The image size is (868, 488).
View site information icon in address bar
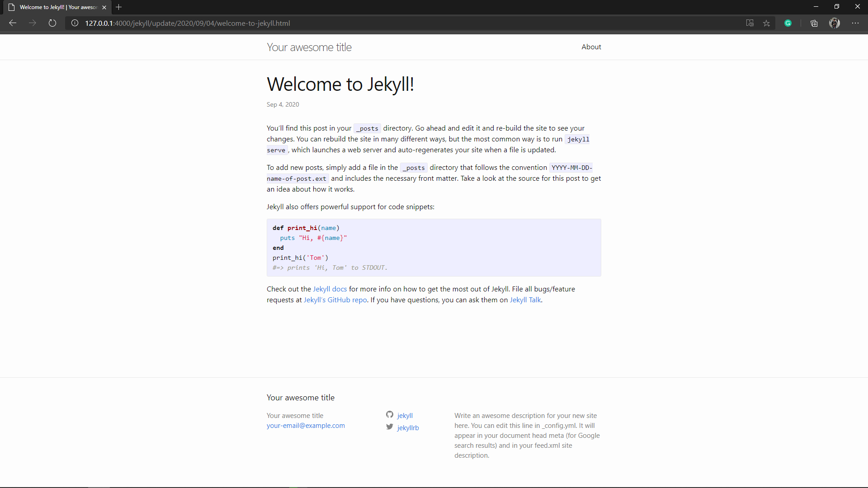click(75, 23)
